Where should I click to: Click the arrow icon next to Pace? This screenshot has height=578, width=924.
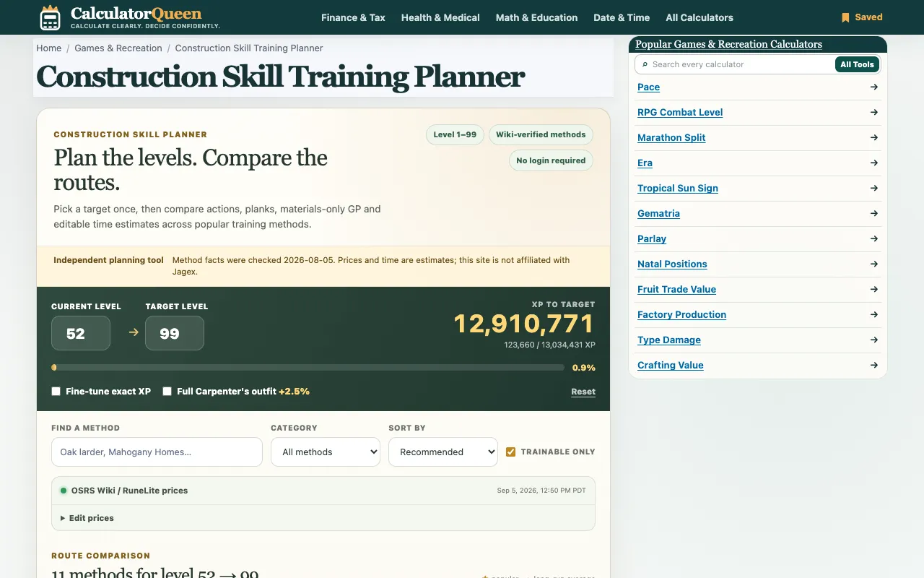[x=874, y=87]
